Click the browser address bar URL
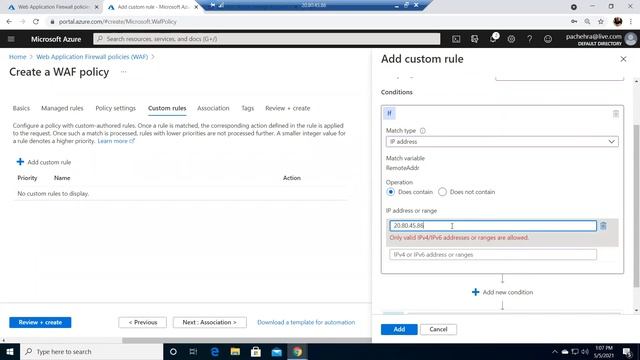The image size is (640, 360). coord(118,22)
